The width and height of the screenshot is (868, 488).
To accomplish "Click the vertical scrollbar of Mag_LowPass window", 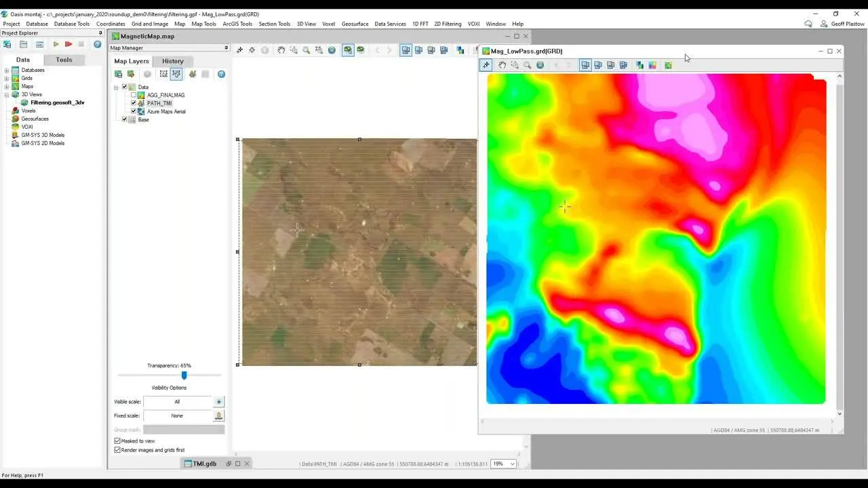I will [840, 244].
